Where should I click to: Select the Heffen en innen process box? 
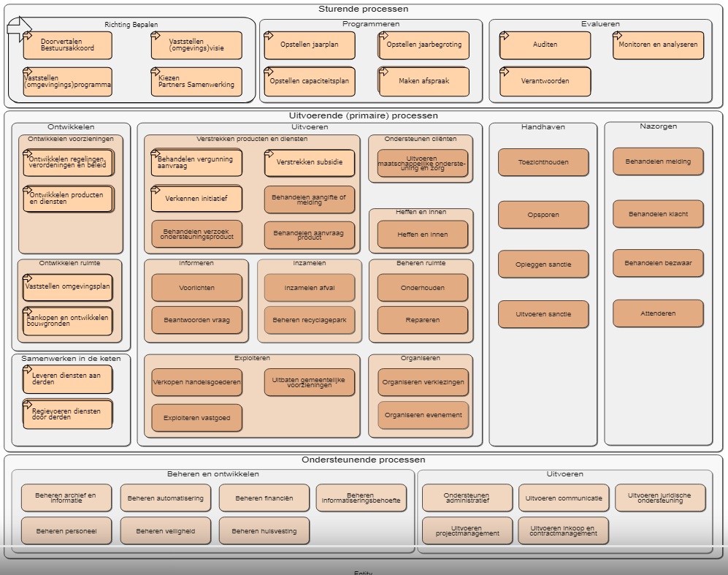coord(423,235)
